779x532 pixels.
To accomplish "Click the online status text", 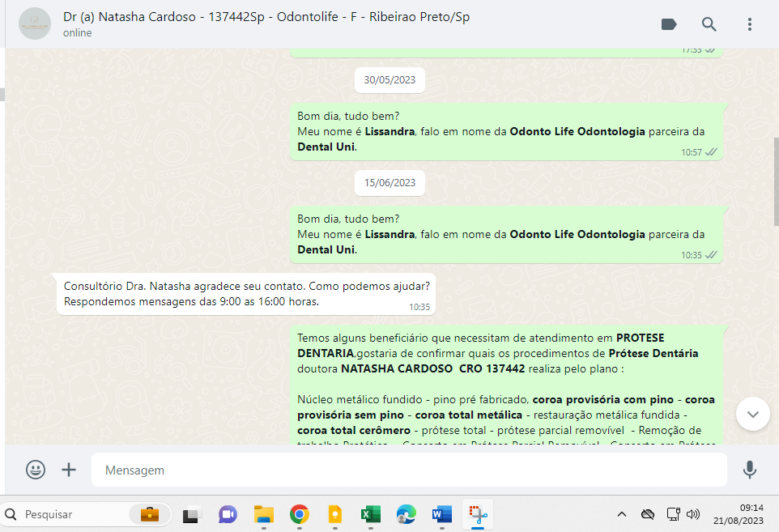I will [78, 32].
